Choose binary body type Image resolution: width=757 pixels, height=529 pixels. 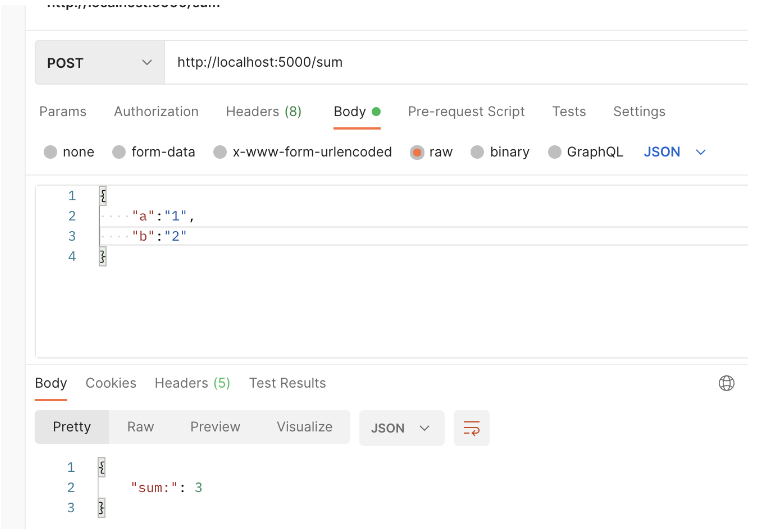point(500,152)
